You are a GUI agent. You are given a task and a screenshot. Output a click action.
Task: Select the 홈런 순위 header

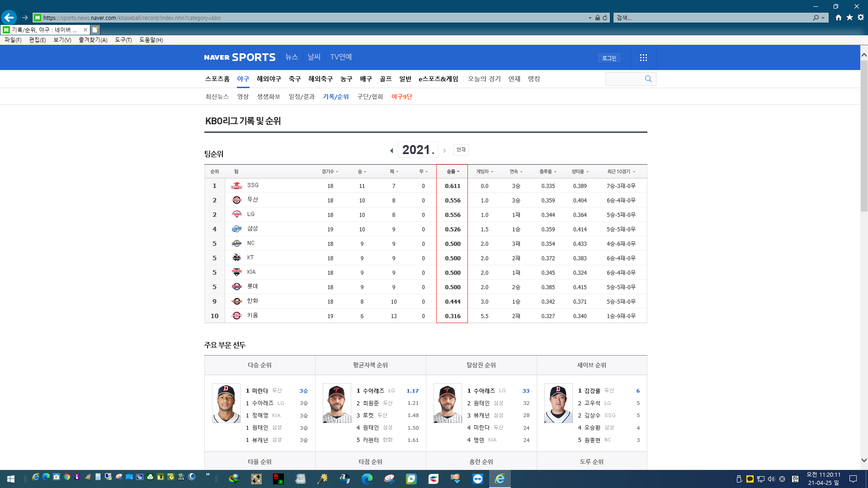(x=481, y=462)
